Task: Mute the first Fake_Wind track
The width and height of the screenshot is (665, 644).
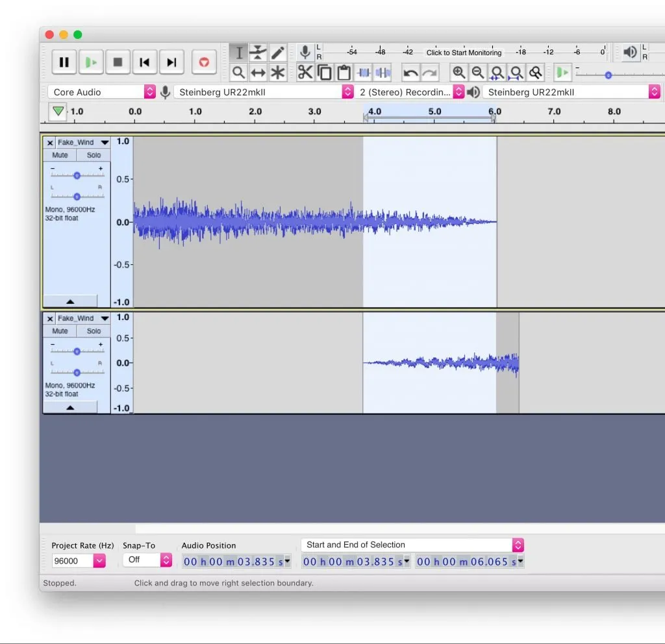Action: [x=60, y=155]
